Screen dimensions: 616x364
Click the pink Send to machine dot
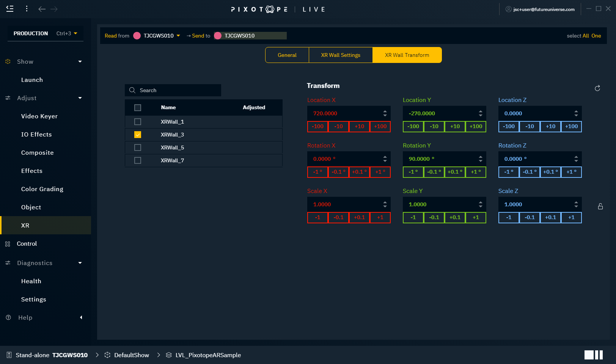[218, 36]
